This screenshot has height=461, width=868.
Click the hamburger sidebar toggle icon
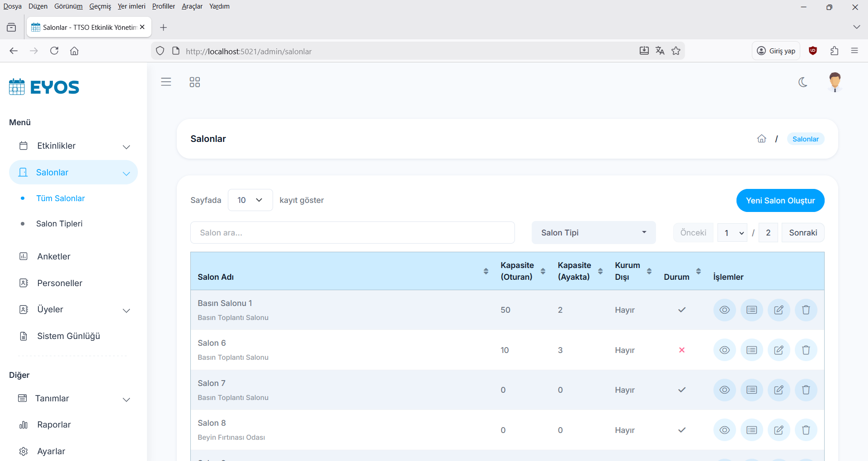(166, 82)
